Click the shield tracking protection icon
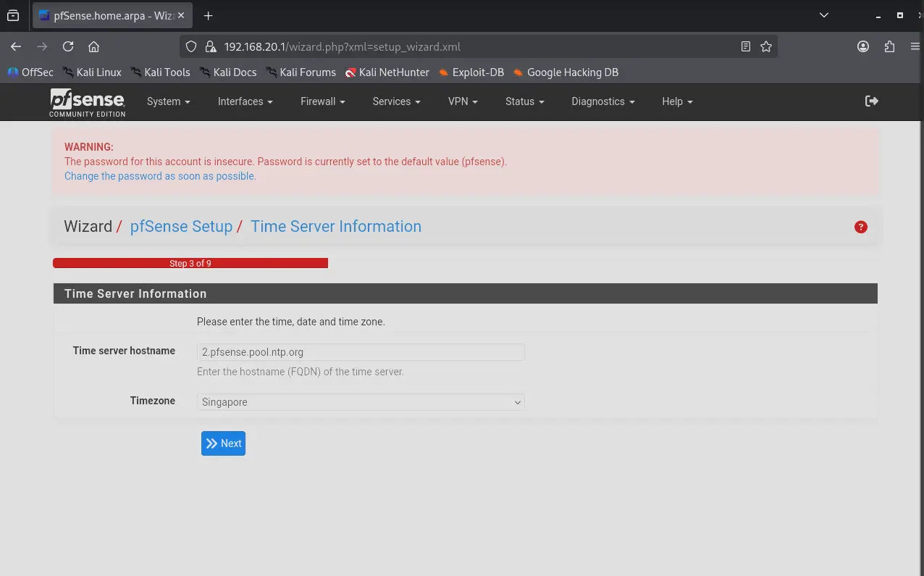Screen dimensions: 924x576 pos(191,46)
